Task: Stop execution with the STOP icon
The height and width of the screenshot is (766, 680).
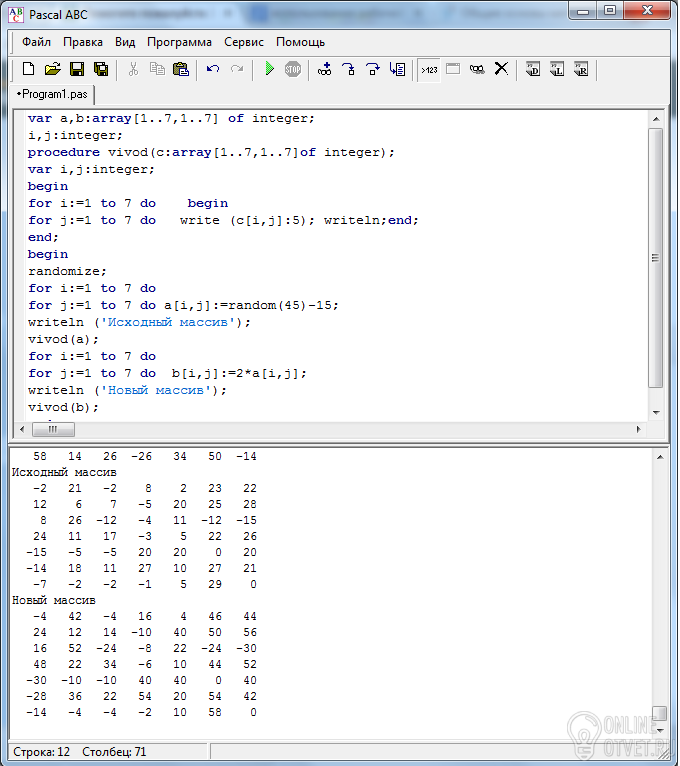Action: point(293,69)
